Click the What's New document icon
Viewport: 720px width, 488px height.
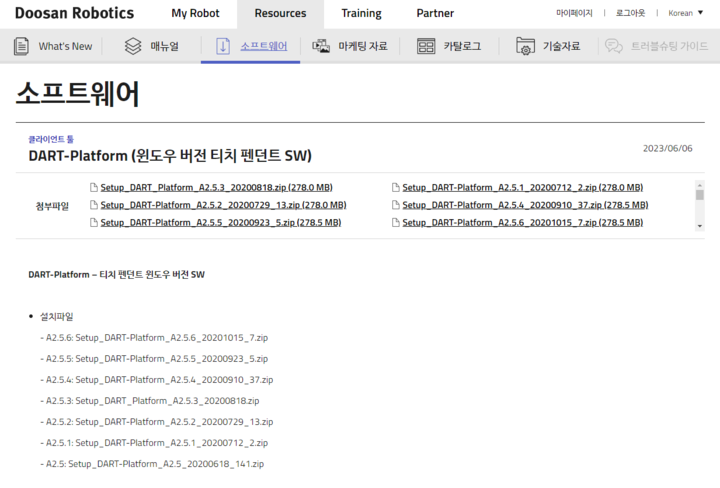click(x=21, y=46)
